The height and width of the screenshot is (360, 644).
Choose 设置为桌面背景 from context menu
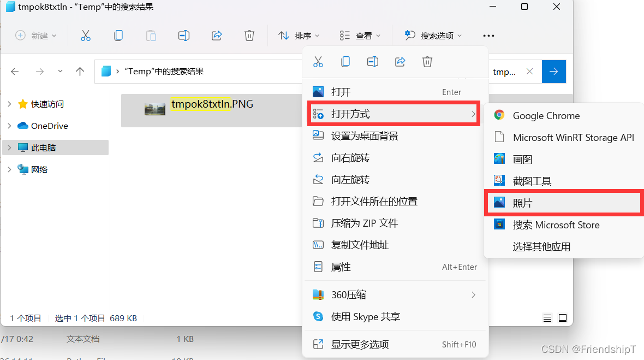pos(395,135)
